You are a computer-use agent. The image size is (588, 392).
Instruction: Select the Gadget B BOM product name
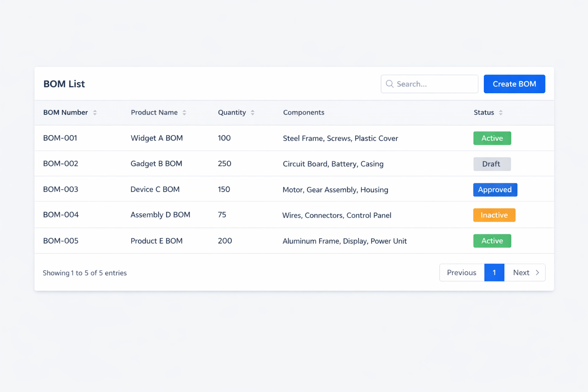tap(156, 163)
